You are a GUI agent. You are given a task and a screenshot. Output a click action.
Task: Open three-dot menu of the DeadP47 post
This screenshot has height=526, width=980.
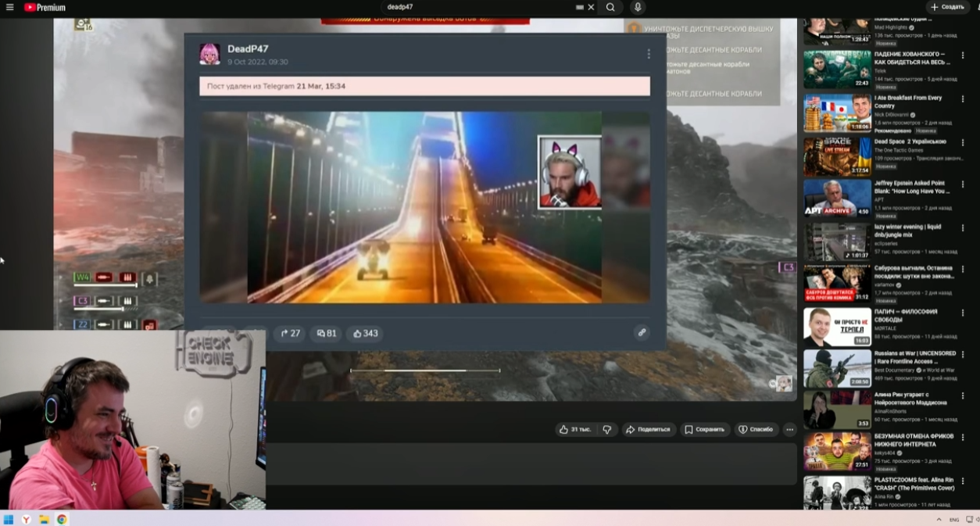tap(648, 54)
